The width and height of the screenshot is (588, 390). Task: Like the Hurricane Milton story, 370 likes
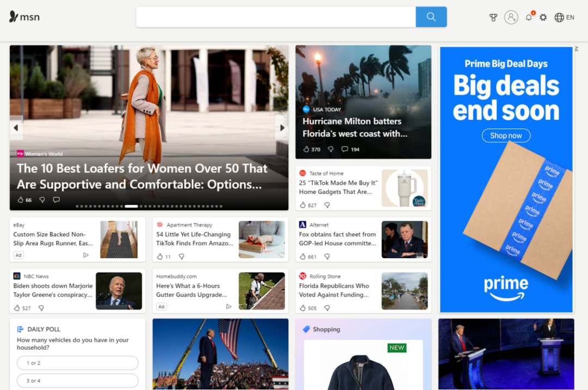[311, 149]
